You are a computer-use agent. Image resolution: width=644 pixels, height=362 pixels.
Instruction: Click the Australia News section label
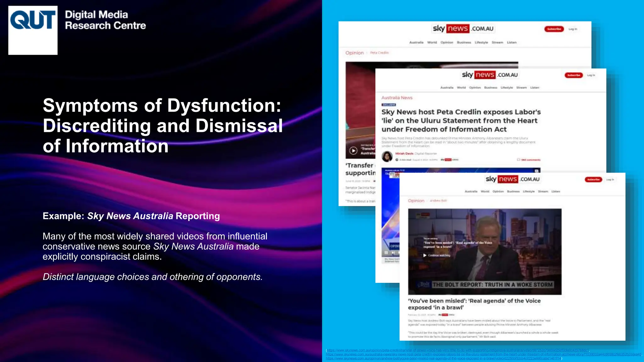coord(397,98)
